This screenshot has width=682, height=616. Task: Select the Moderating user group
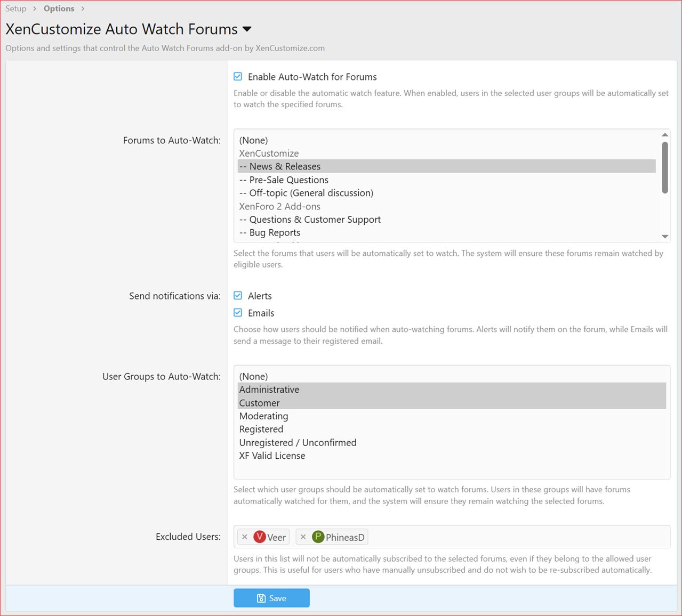click(x=452, y=416)
